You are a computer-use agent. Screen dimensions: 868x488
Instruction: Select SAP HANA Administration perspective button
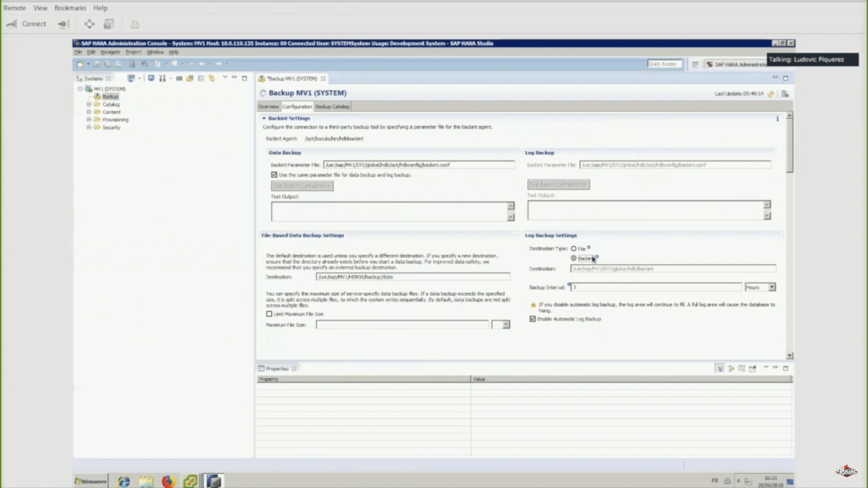pyautogui.click(x=736, y=65)
